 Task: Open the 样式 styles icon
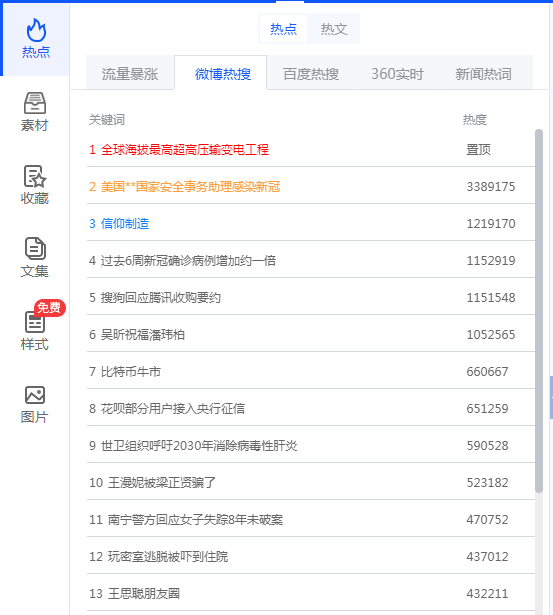pos(35,322)
